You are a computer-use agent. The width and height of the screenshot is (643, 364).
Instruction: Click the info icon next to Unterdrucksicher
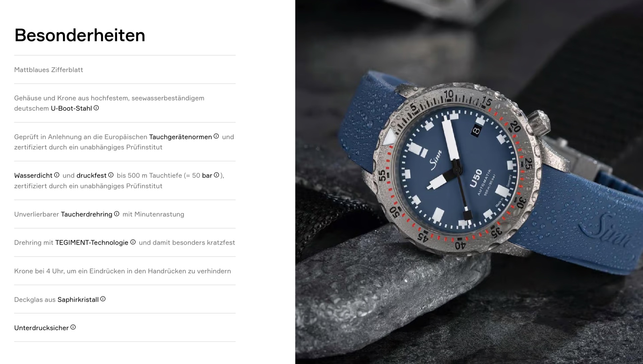click(73, 327)
